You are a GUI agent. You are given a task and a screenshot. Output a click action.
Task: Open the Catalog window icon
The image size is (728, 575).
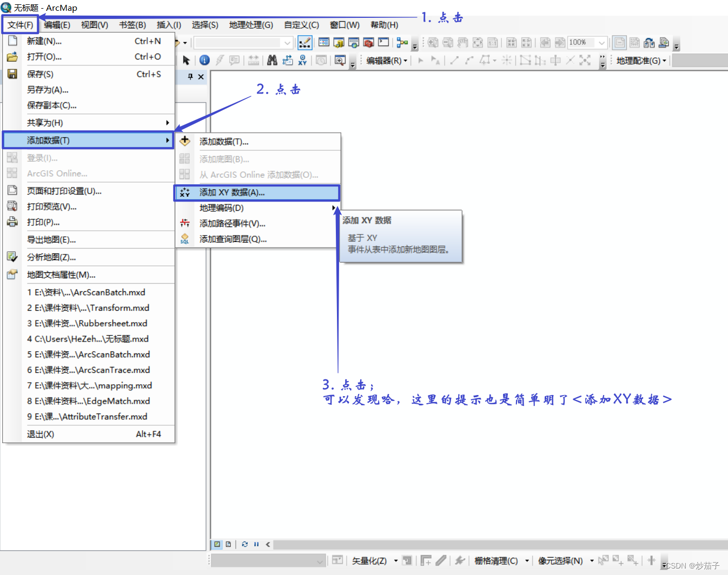pyautogui.click(x=339, y=42)
